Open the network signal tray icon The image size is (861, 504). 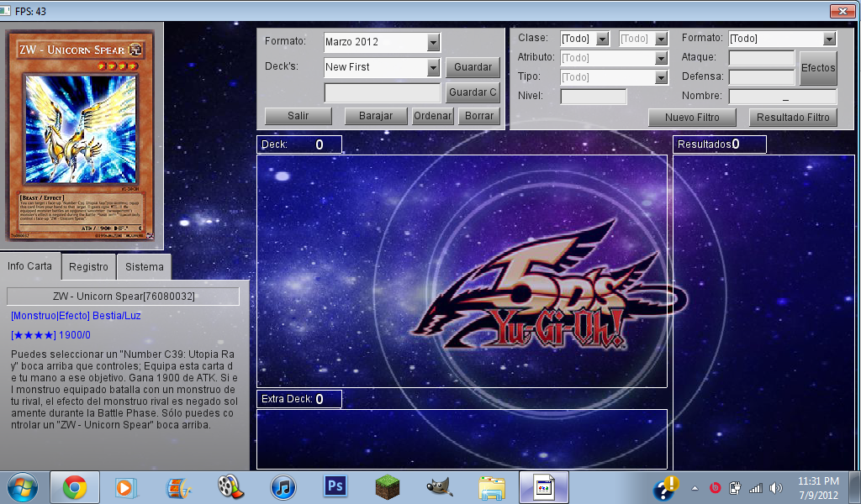point(756,487)
